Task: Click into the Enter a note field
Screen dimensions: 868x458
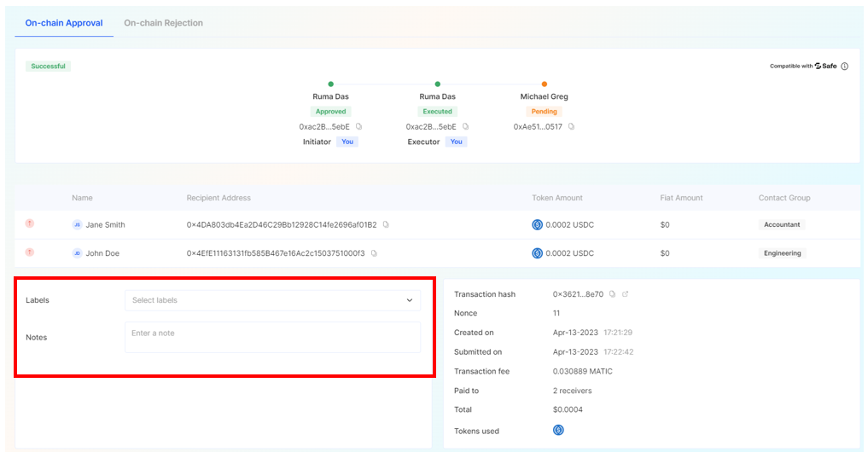Action: click(x=272, y=337)
